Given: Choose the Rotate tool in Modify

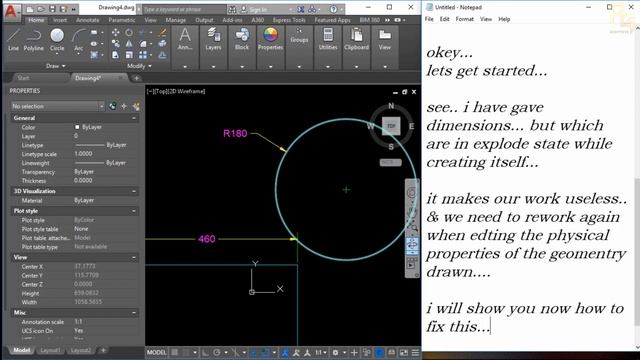Looking at the screenshot, I should (x=129, y=33).
